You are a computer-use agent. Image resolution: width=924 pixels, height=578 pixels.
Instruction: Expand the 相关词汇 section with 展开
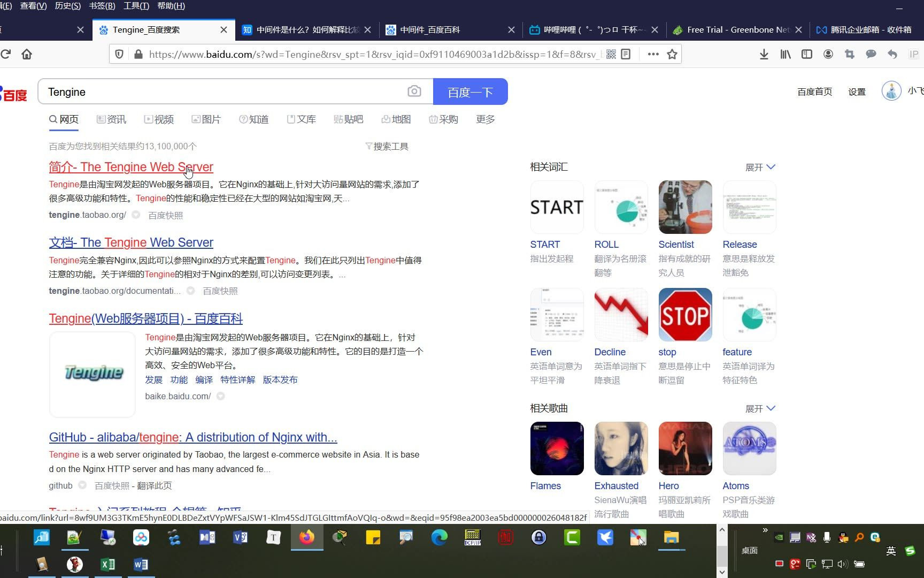point(760,168)
